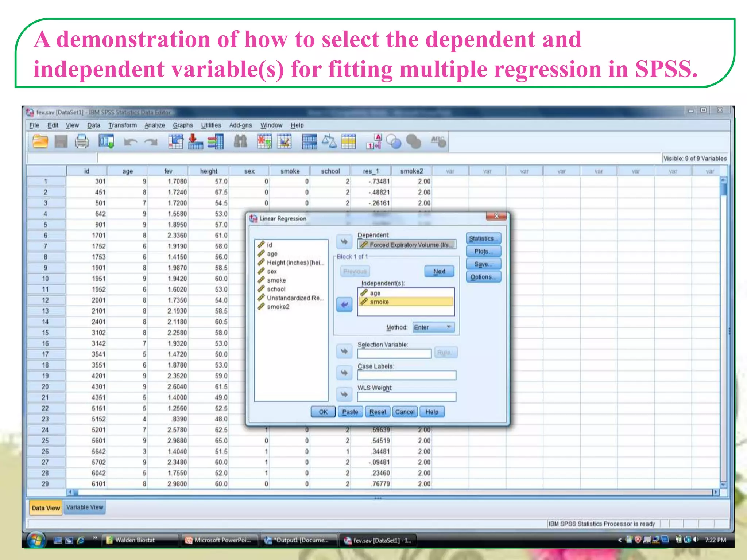Open the Method Enter dropdown
The image size is (747, 560).
[x=433, y=327]
